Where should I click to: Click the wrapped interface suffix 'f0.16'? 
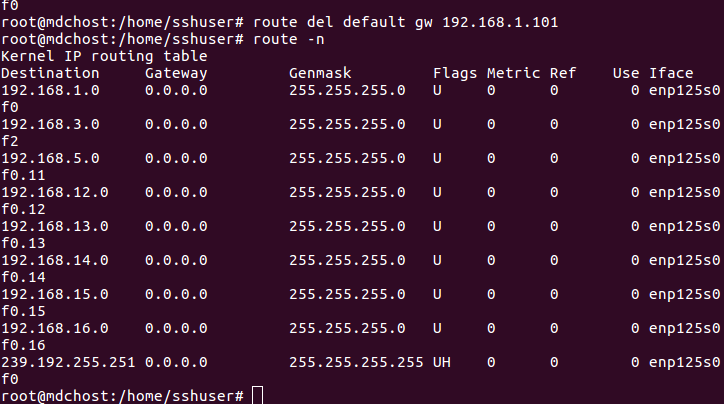point(23,345)
